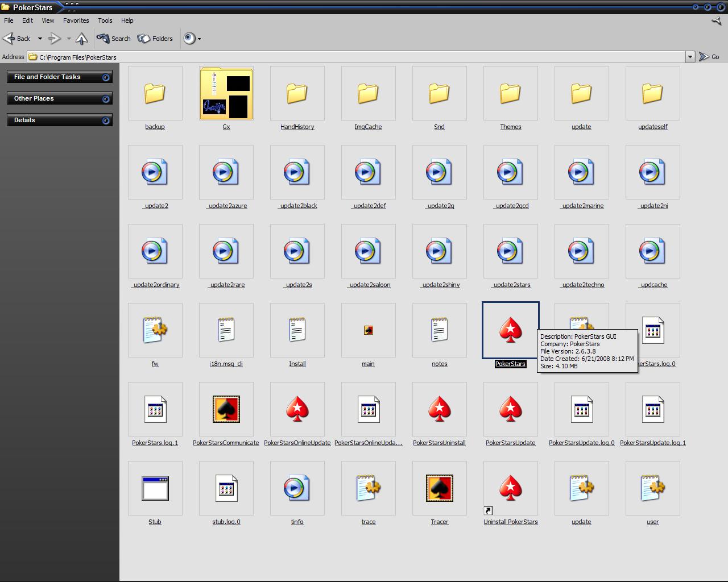The width and height of the screenshot is (728, 582).
Task: Click the Go button
Action: tap(709, 57)
